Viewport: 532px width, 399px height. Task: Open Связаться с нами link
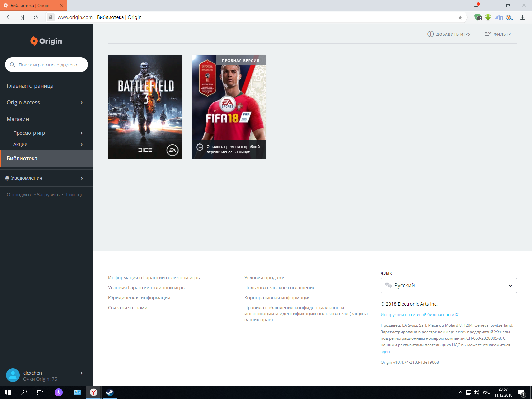pos(128,308)
